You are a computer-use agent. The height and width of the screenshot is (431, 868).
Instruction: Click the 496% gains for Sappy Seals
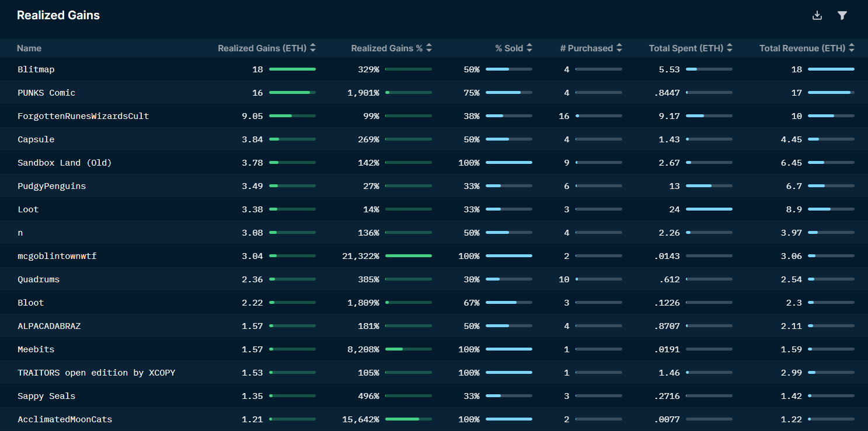coord(368,396)
